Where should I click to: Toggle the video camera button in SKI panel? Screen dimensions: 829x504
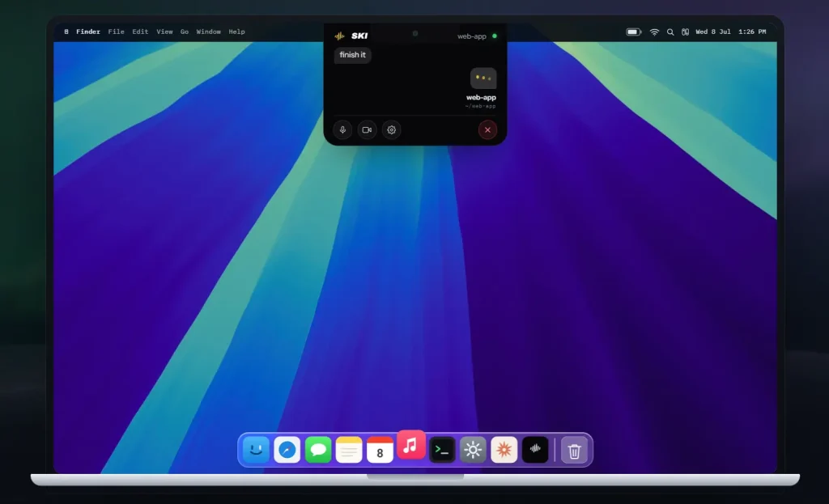pos(367,130)
